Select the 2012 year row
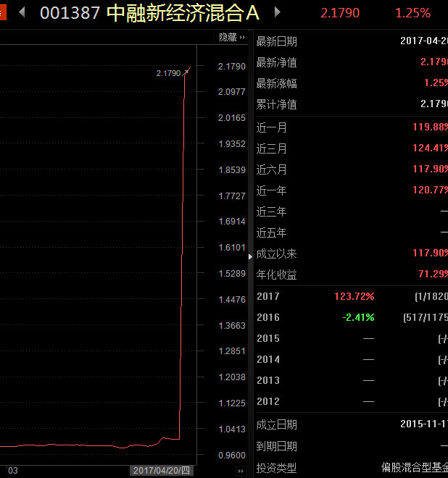 (x=352, y=401)
